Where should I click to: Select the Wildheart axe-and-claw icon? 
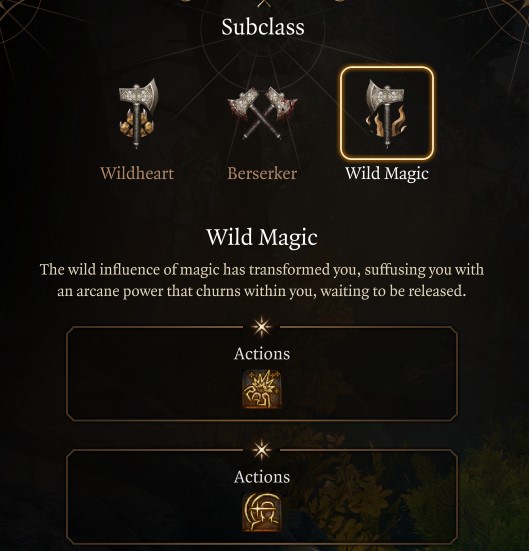138,113
